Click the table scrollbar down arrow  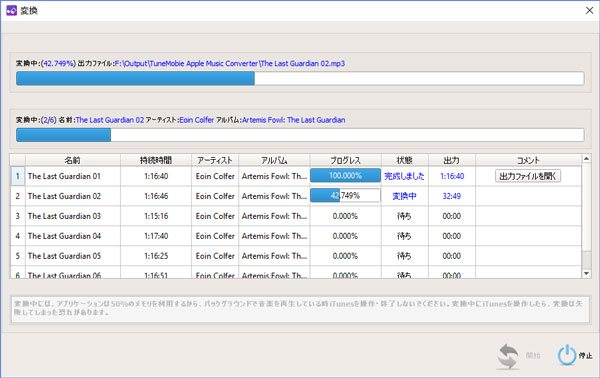pos(586,274)
